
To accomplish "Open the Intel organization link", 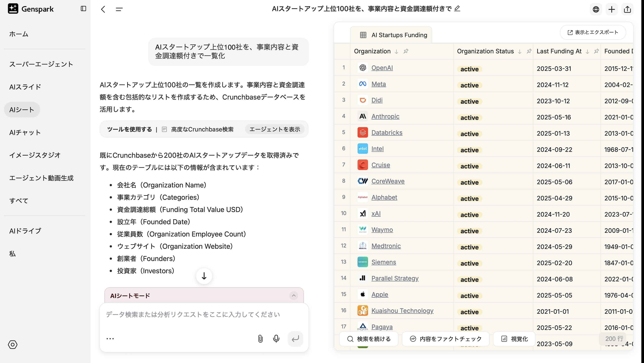I will pyautogui.click(x=377, y=149).
